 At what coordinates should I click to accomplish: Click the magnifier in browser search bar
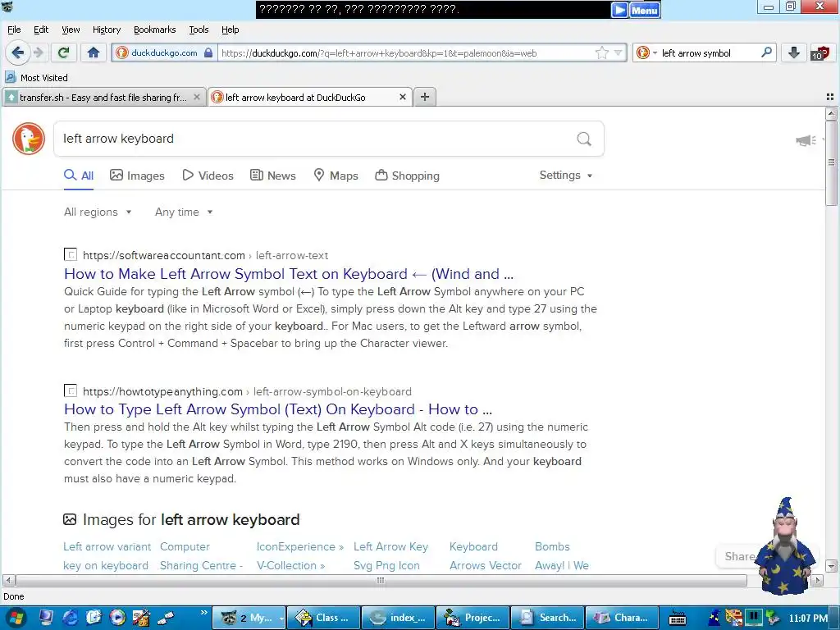click(x=767, y=52)
